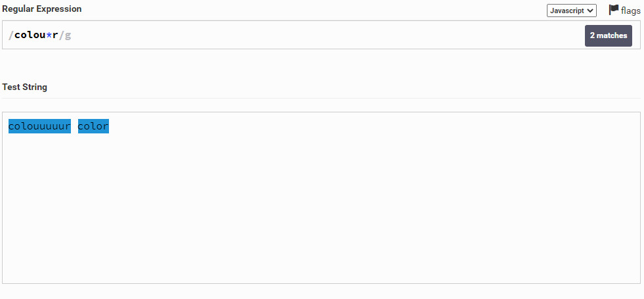Click the Javascript dropdown arrow
Viewport: 644px width, 299px height.
(590, 11)
